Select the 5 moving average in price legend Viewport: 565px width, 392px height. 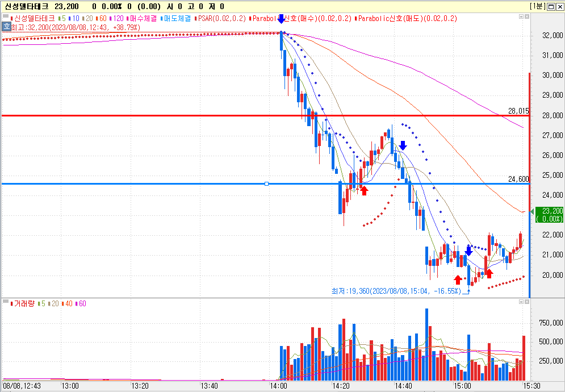[62, 18]
